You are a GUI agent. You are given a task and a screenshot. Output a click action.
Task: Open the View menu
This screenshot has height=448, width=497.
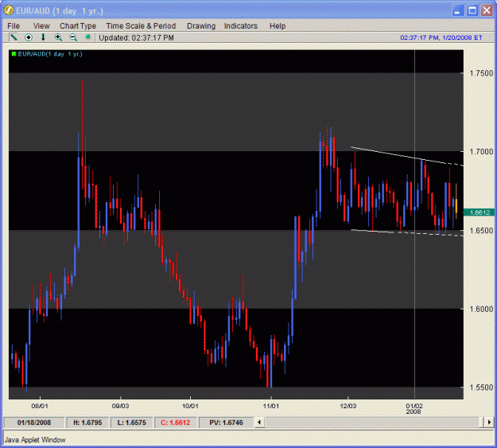click(x=41, y=26)
